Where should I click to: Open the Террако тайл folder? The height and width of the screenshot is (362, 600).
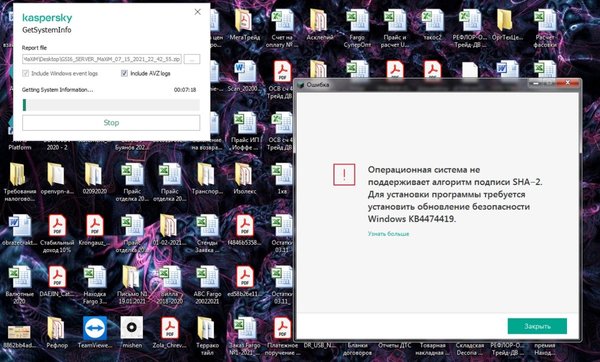point(207,328)
